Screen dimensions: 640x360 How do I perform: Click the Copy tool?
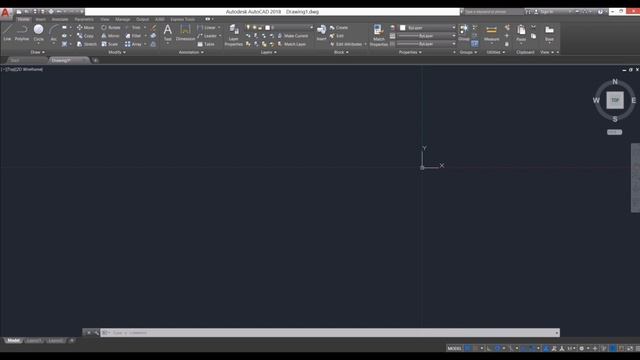click(x=85, y=36)
